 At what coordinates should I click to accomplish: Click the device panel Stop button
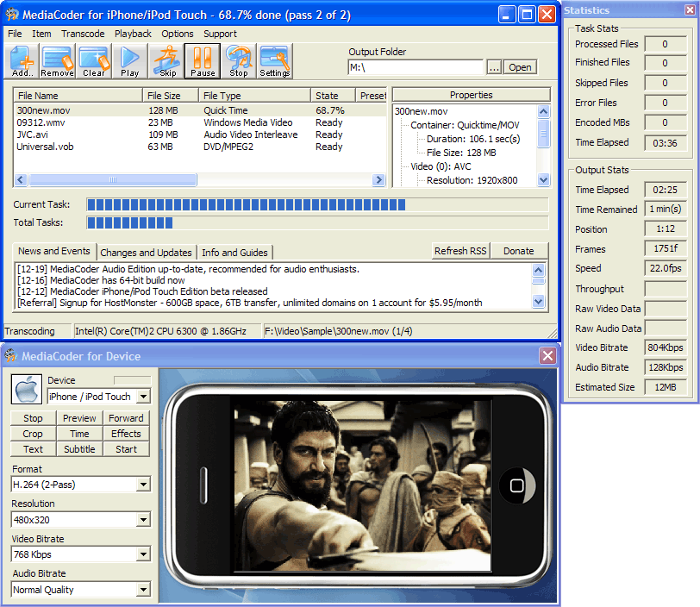coord(33,418)
